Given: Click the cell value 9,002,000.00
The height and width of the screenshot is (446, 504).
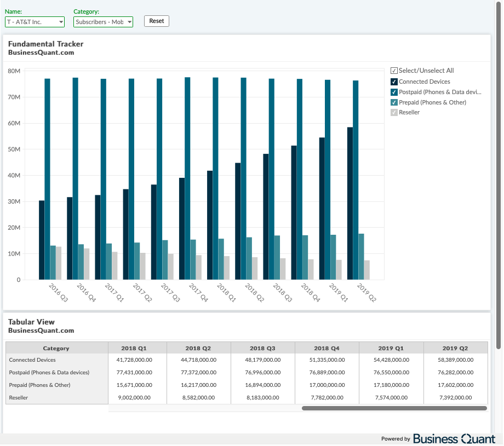Looking at the screenshot, I should (x=134, y=397).
